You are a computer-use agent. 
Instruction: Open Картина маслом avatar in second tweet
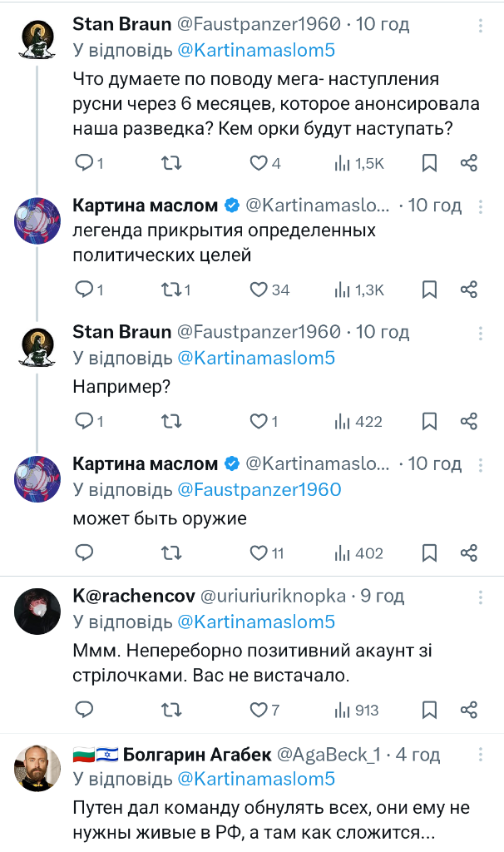click(37, 223)
